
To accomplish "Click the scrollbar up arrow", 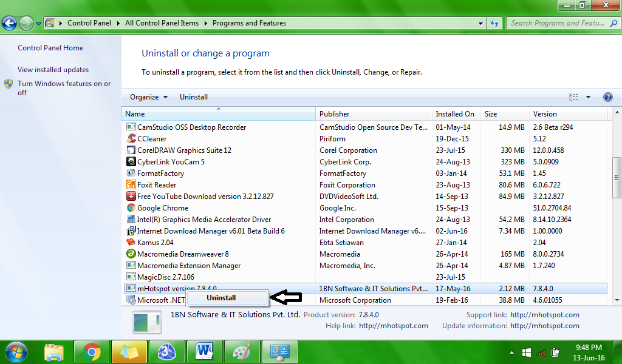I will click(617, 113).
